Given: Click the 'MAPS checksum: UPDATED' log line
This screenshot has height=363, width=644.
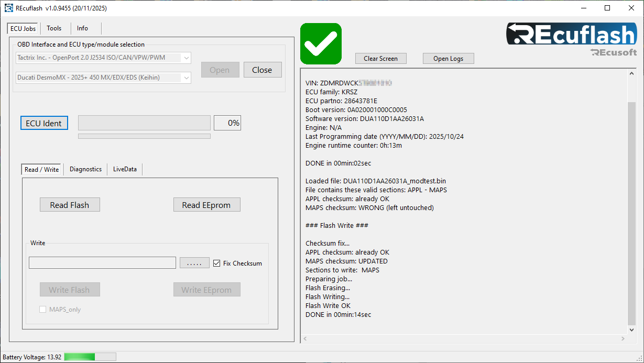Looking at the screenshot, I should coord(346,261).
